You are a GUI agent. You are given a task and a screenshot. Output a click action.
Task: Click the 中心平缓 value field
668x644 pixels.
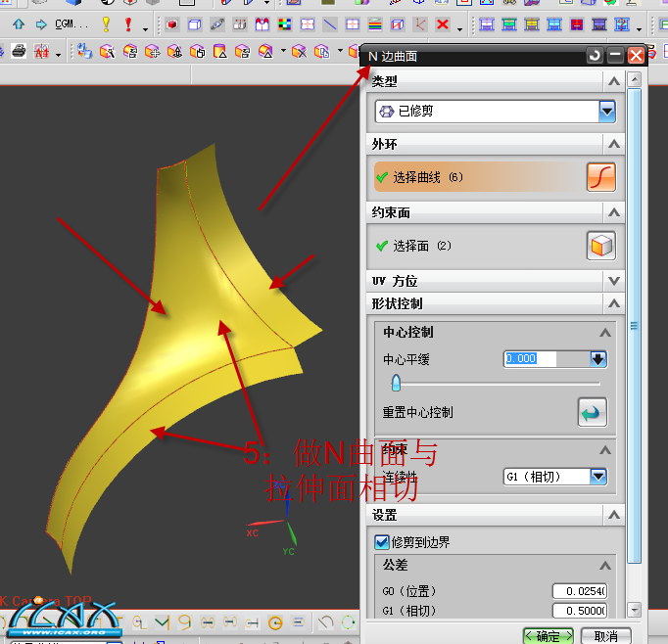point(547,359)
